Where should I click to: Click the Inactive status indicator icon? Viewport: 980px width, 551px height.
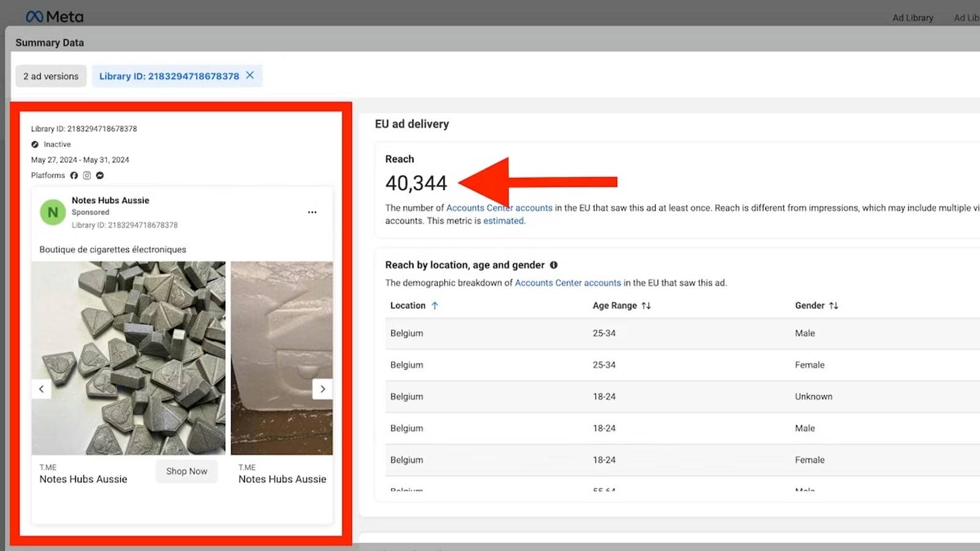click(x=35, y=144)
